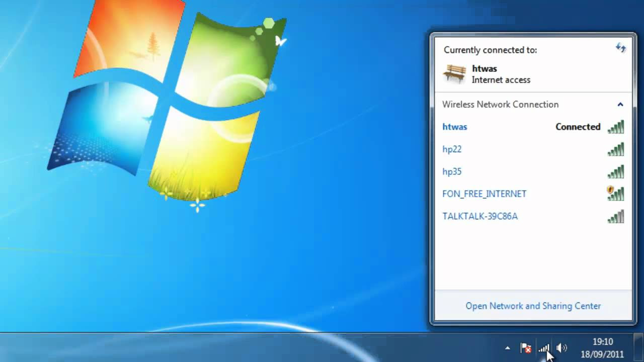Click the Connected status label
644x362 pixels.
click(578, 127)
